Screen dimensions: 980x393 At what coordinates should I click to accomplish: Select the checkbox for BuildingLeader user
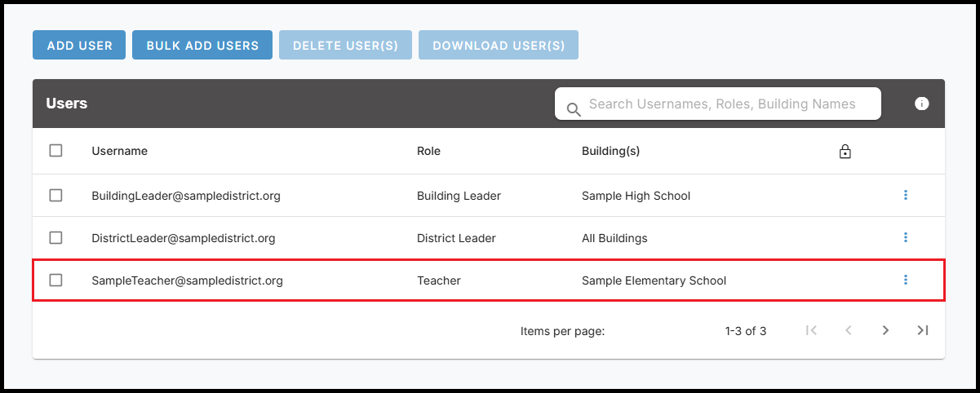(x=55, y=196)
